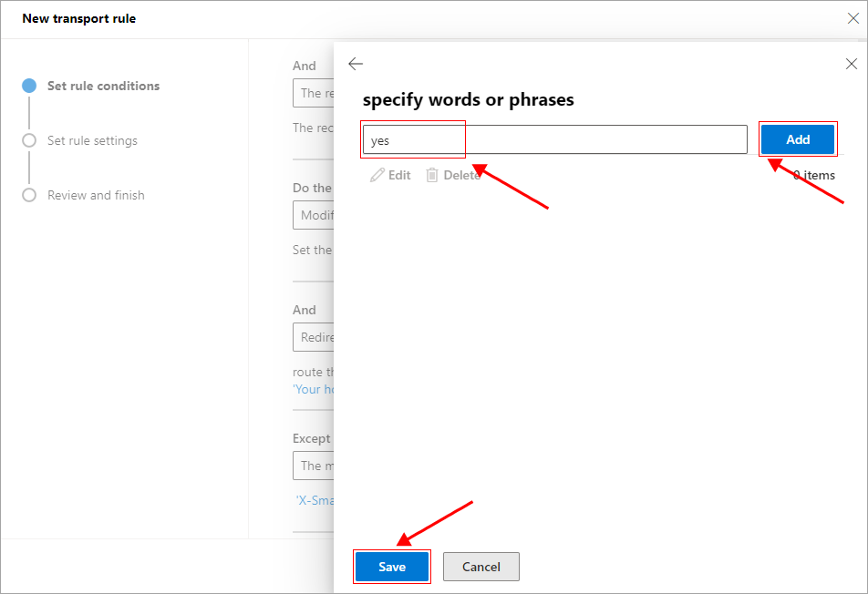This screenshot has height=594, width=868.
Task: Click the empty circle beside Review and finish
Action: click(x=29, y=195)
